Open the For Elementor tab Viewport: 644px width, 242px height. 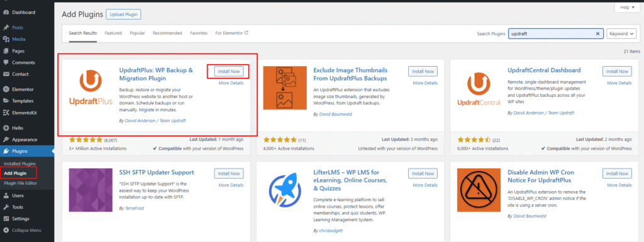pos(231,33)
